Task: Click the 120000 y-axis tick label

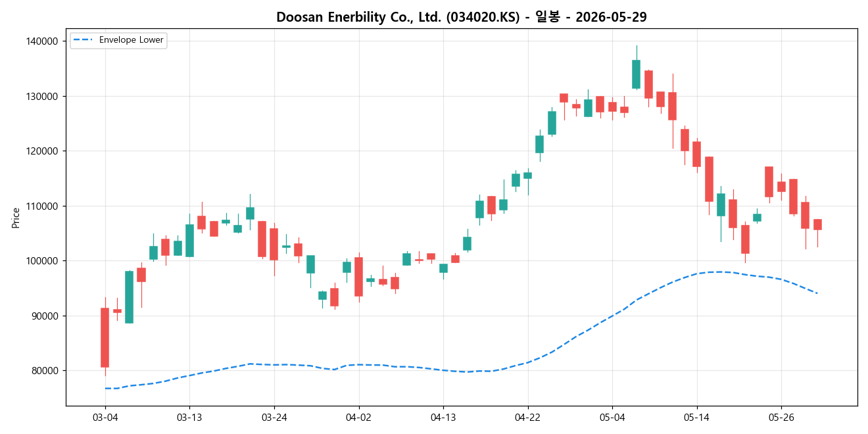Action: 42,151
